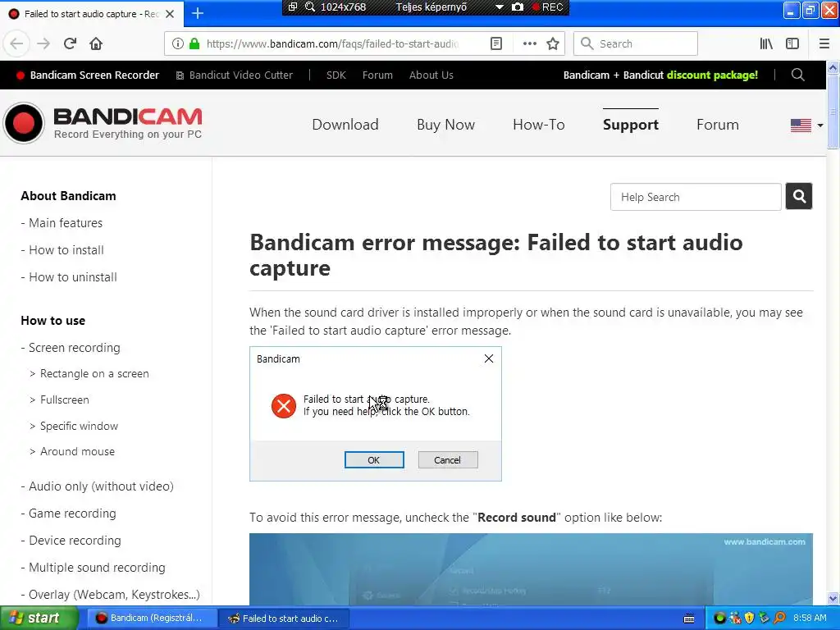
Task: Click the browser Back arrow
Action: (16, 43)
